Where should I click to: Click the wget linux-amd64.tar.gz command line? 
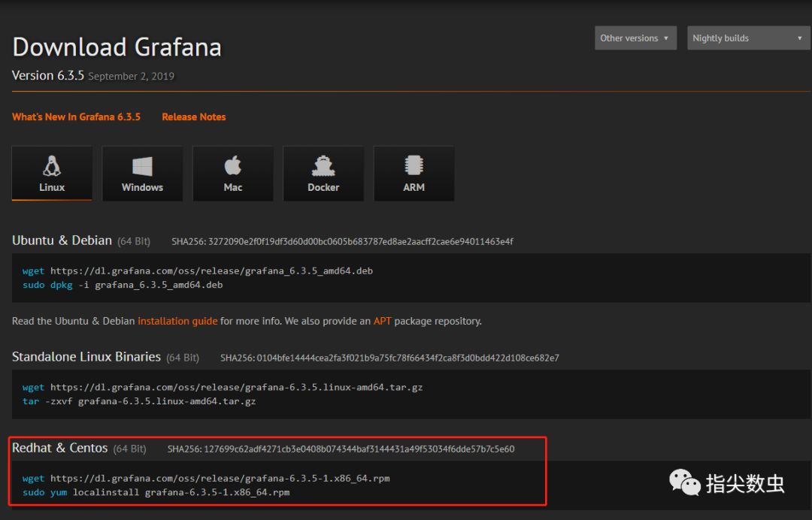click(x=222, y=388)
